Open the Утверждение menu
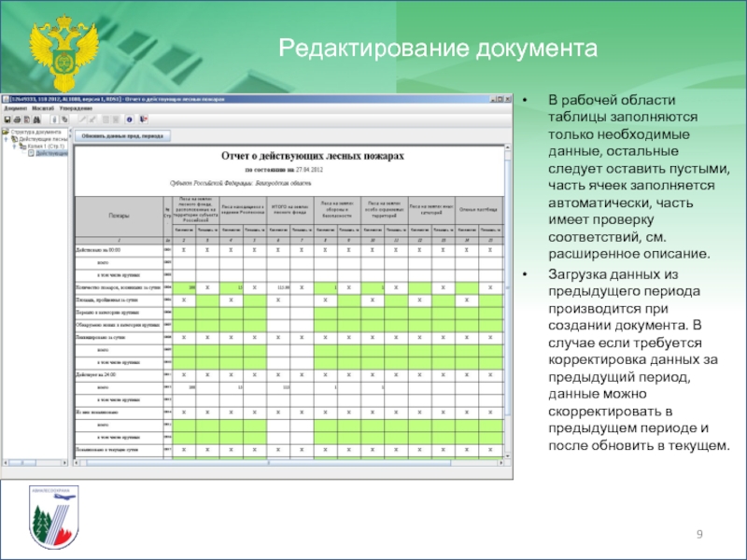The image size is (747, 560). tap(76, 108)
